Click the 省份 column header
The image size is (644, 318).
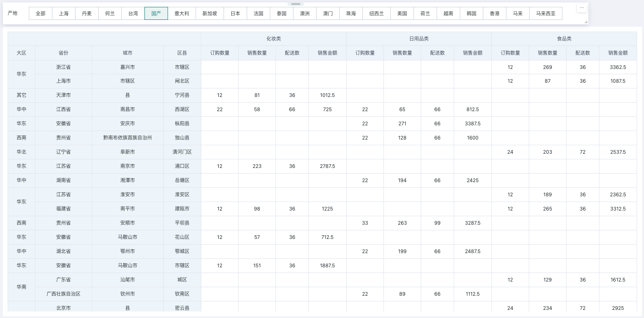(63, 53)
